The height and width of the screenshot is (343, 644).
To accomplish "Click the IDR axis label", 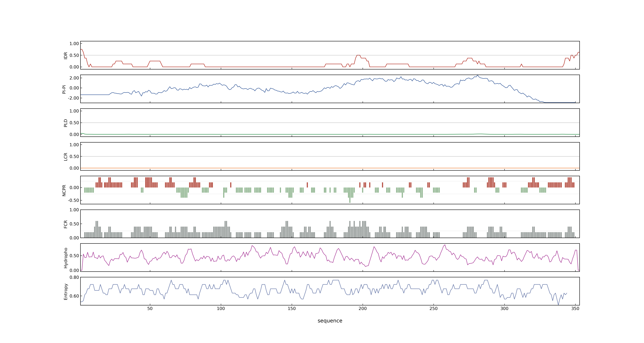I will [x=66, y=55].
